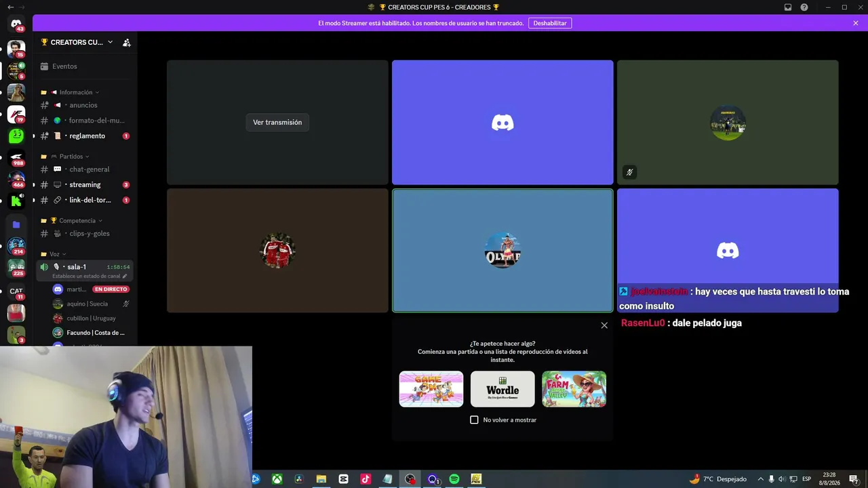Dismiss the purple Streamer mode banner
The height and width of the screenshot is (488, 868).
856,23
